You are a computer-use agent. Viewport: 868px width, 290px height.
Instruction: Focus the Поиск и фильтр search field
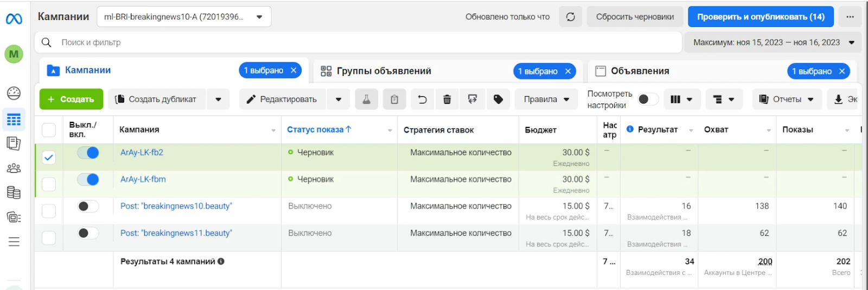tap(358, 42)
